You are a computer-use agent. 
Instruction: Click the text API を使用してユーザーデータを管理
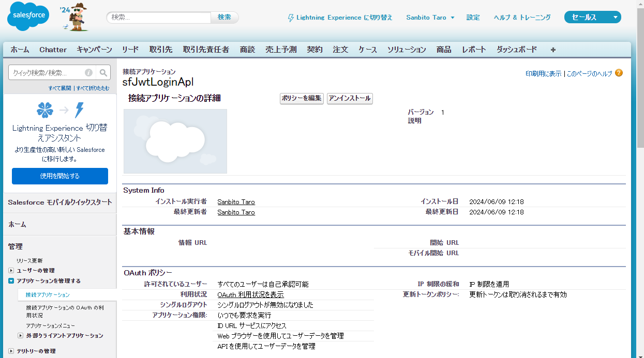[266, 346]
